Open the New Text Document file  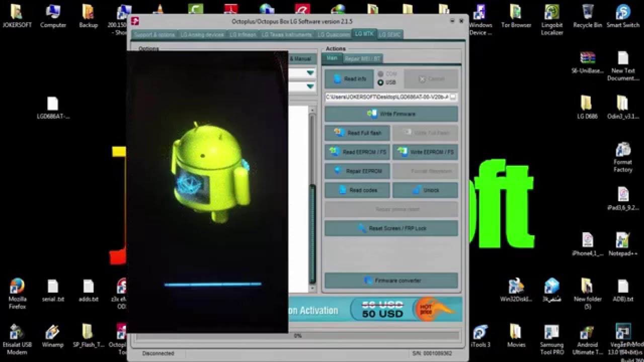(x=623, y=65)
